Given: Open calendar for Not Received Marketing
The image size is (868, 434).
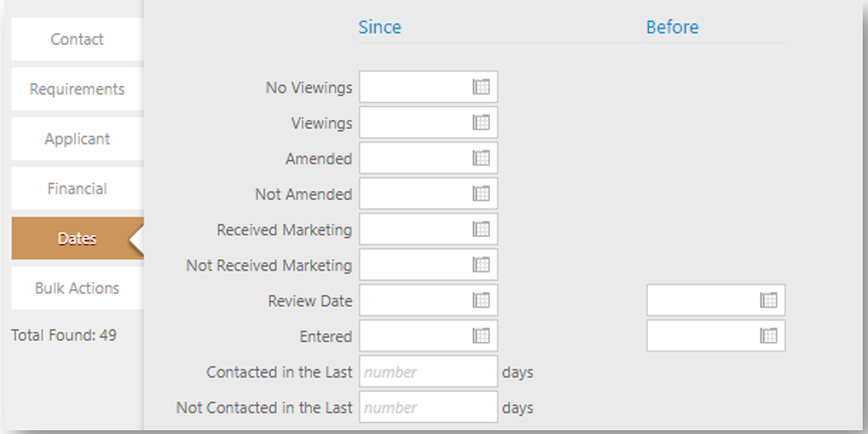Looking at the screenshot, I should (481, 265).
